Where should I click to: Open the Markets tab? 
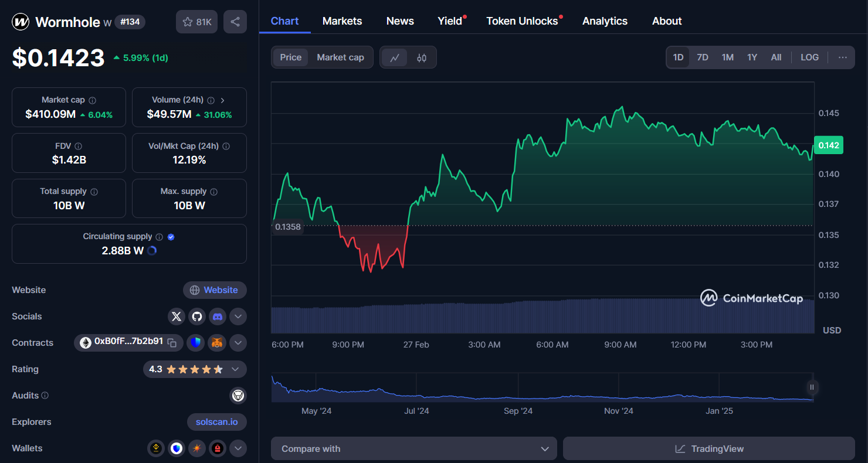342,21
